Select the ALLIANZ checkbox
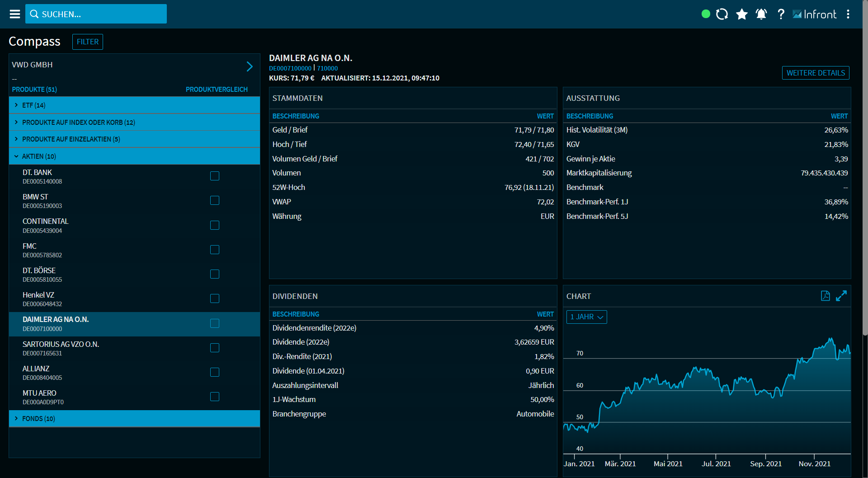This screenshot has height=478, width=868. click(215, 372)
